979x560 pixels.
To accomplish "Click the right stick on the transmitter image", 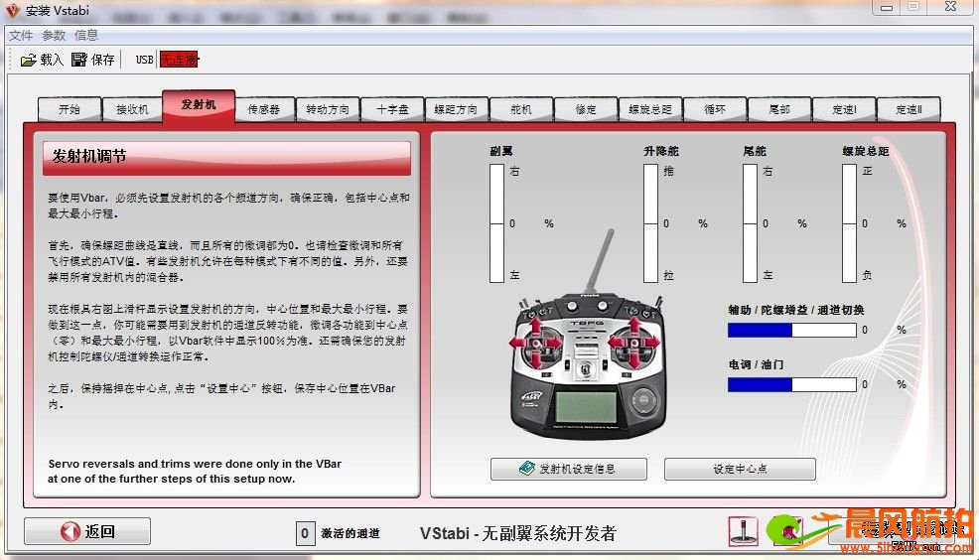I will (633, 343).
